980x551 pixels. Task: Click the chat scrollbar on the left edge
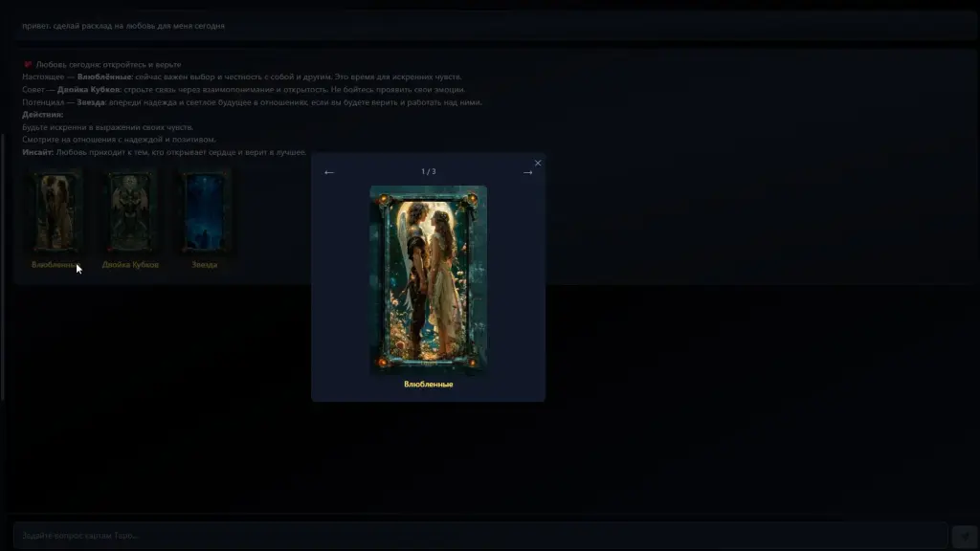[x=3, y=268]
